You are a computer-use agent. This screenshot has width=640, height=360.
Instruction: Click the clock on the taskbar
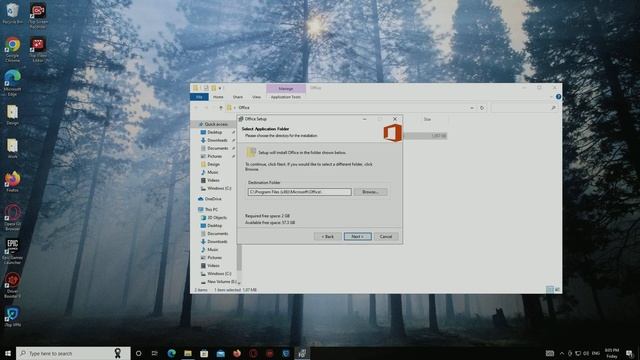click(611, 353)
